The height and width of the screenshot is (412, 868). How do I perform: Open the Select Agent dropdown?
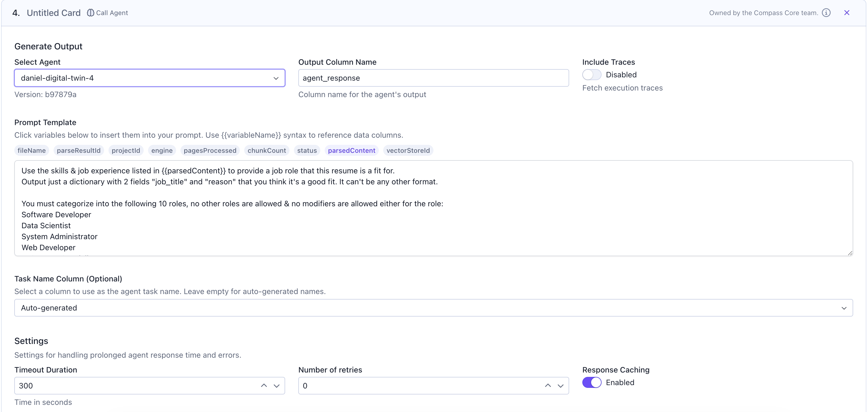click(x=150, y=78)
